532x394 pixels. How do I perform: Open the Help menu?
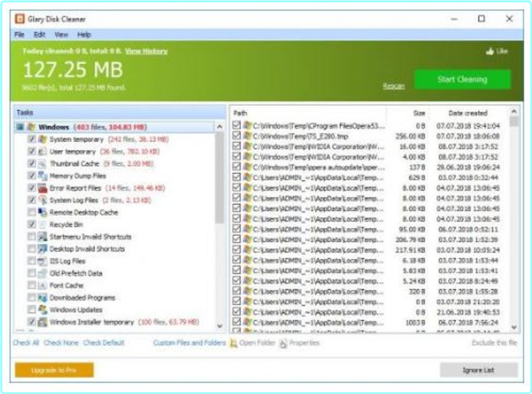click(83, 34)
